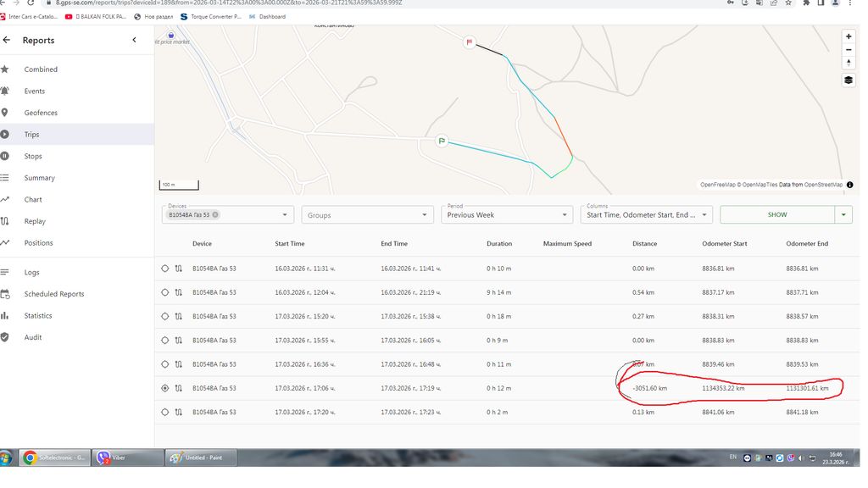Click the green start flag marker

[441, 141]
